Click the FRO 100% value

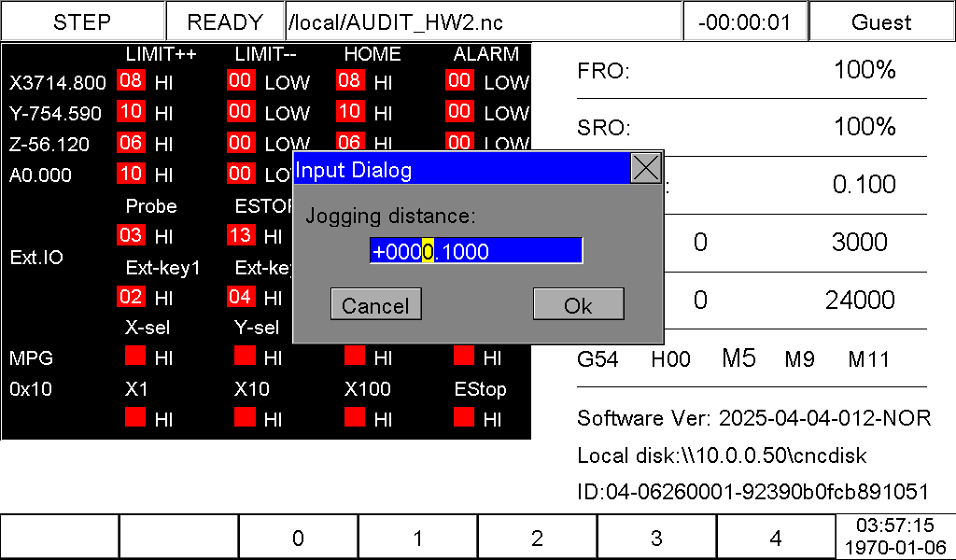865,70
